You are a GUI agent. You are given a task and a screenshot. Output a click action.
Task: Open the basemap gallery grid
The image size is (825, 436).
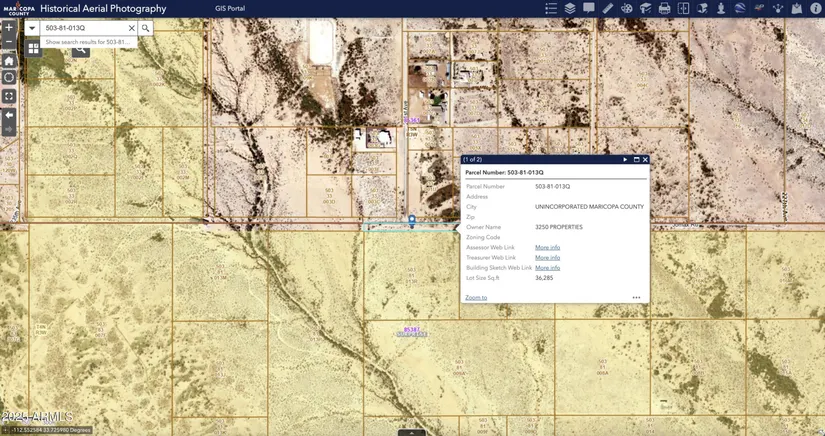click(34, 47)
